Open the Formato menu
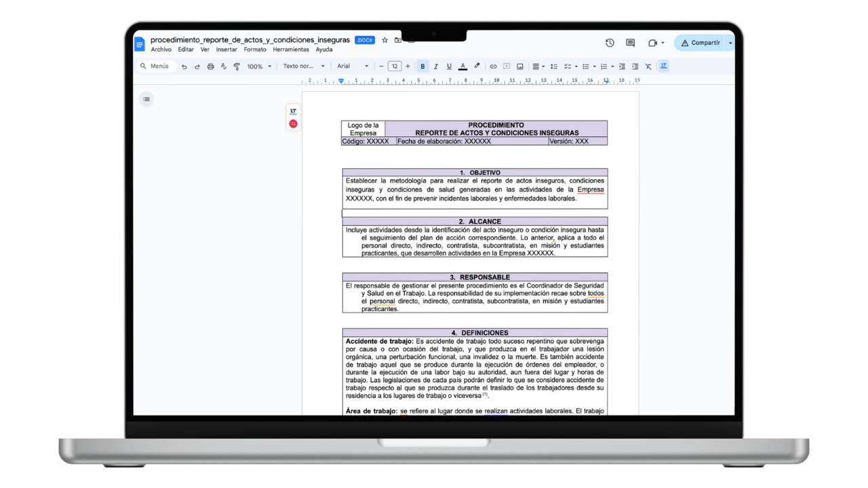The width and height of the screenshot is (868, 488). tap(254, 49)
